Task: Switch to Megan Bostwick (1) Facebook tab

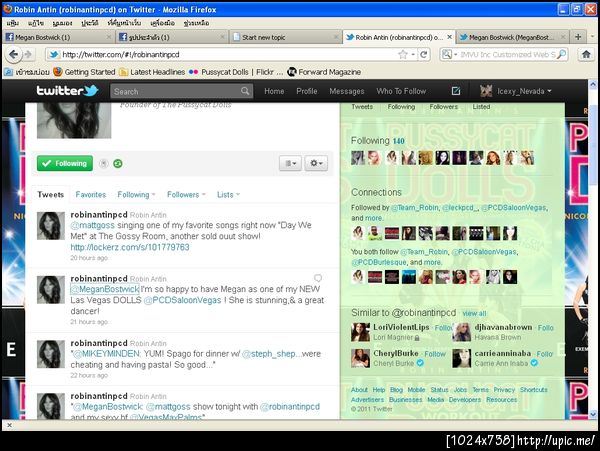Action: click(x=57, y=37)
